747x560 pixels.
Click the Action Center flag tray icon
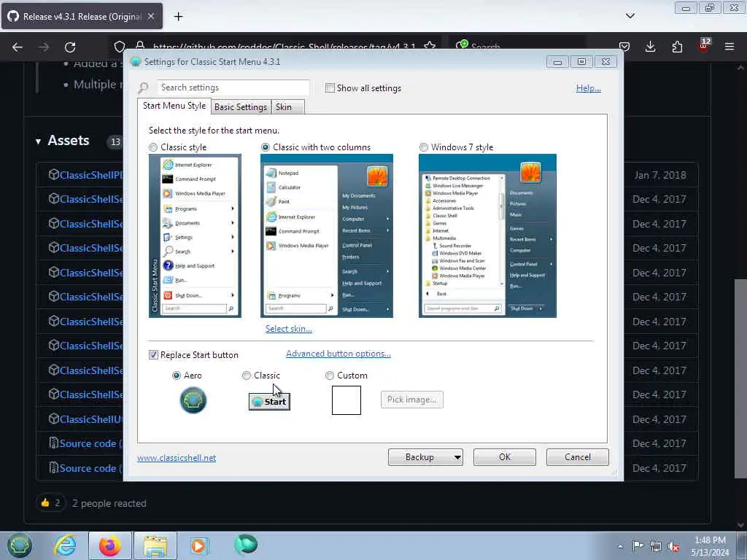(x=638, y=545)
